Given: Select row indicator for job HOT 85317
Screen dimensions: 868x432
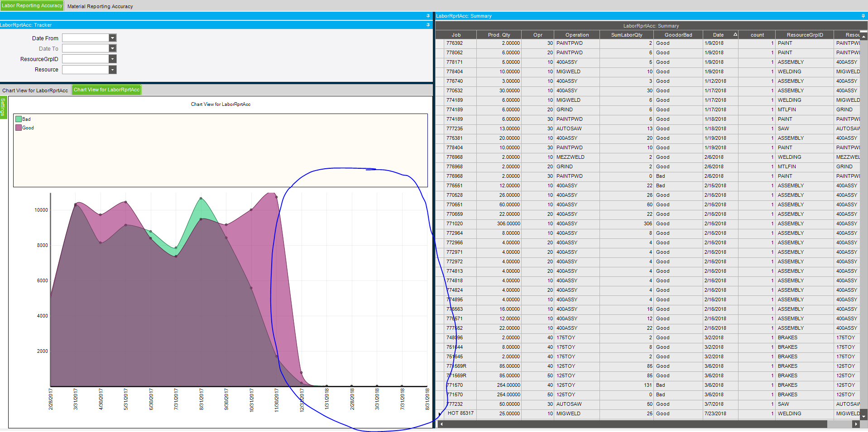Looking at the screenshot, I should pyautogui.click(x=440, y=413).
